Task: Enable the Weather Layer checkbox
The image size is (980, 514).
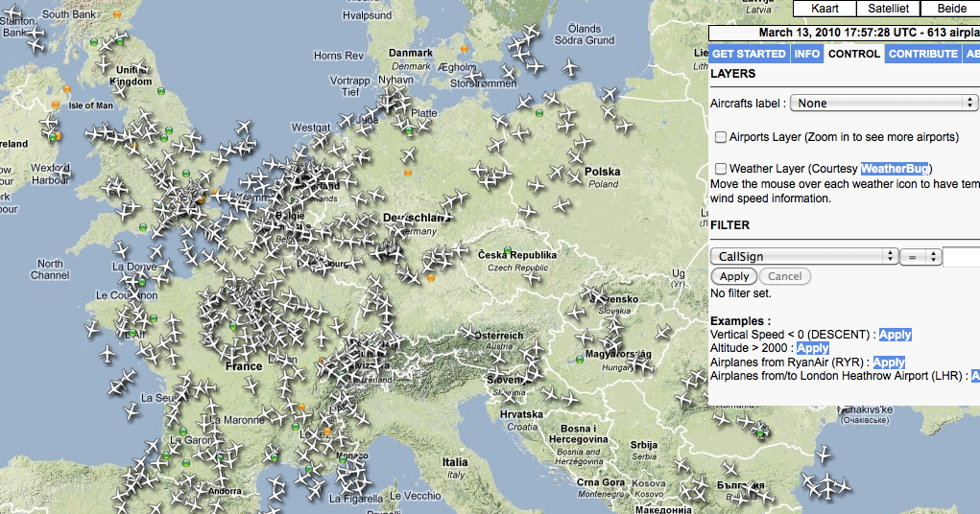Action: point(721,169)
